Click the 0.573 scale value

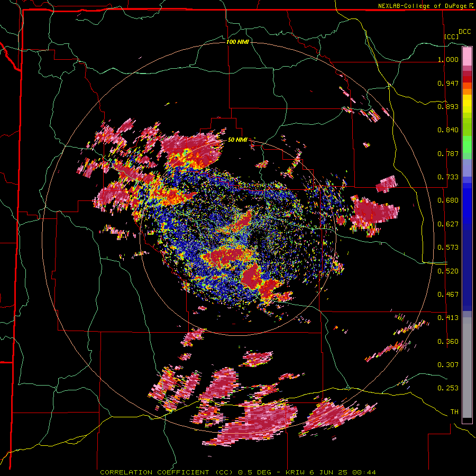pos(448,248)
